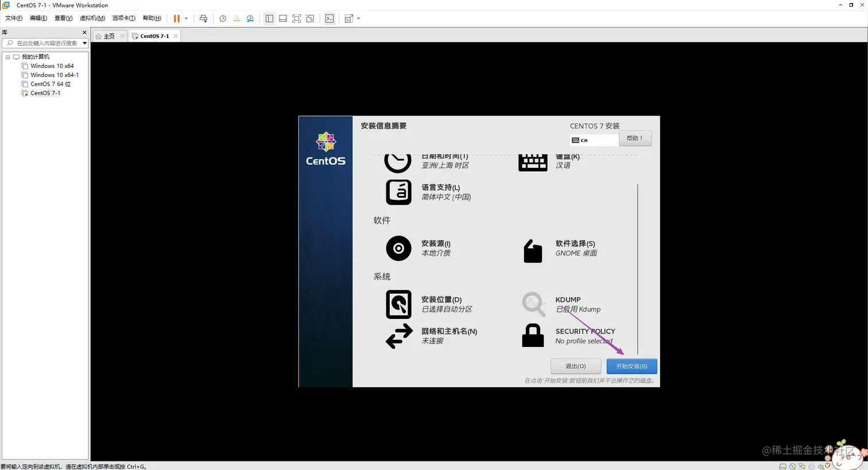Open 软件选择(S) package icon
The width and height of the screenshot is (868, 470).
click(533, 251)
